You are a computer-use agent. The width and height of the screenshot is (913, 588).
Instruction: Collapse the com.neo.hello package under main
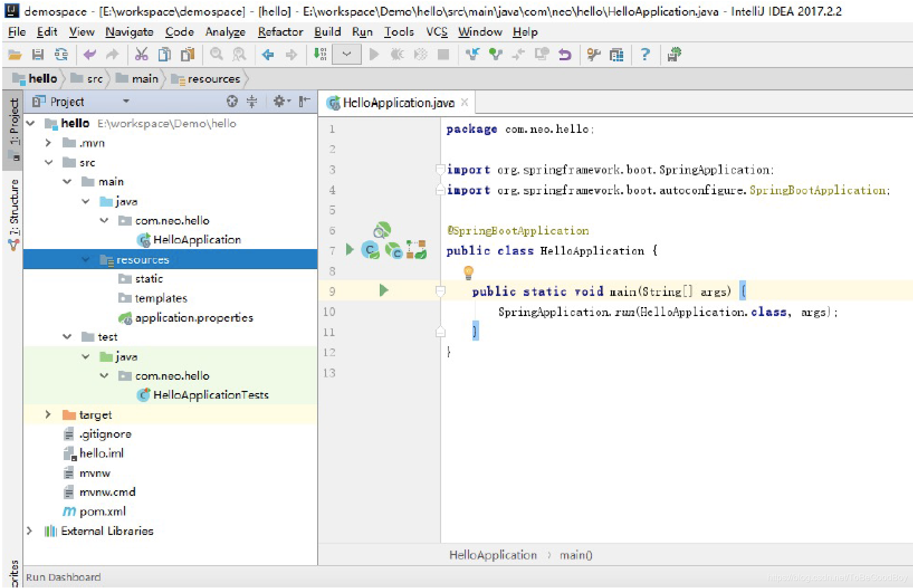coord(104,221)
